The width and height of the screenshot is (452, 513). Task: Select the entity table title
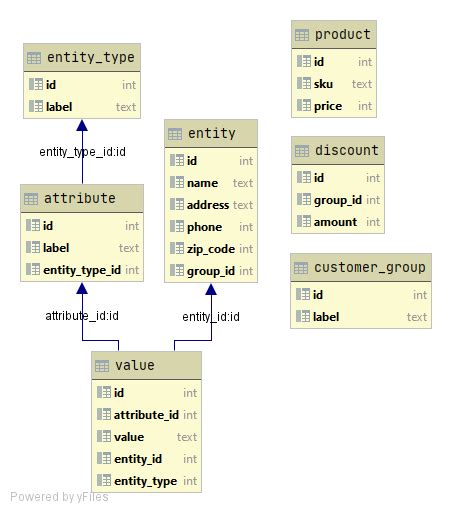(x=212, y=134)
